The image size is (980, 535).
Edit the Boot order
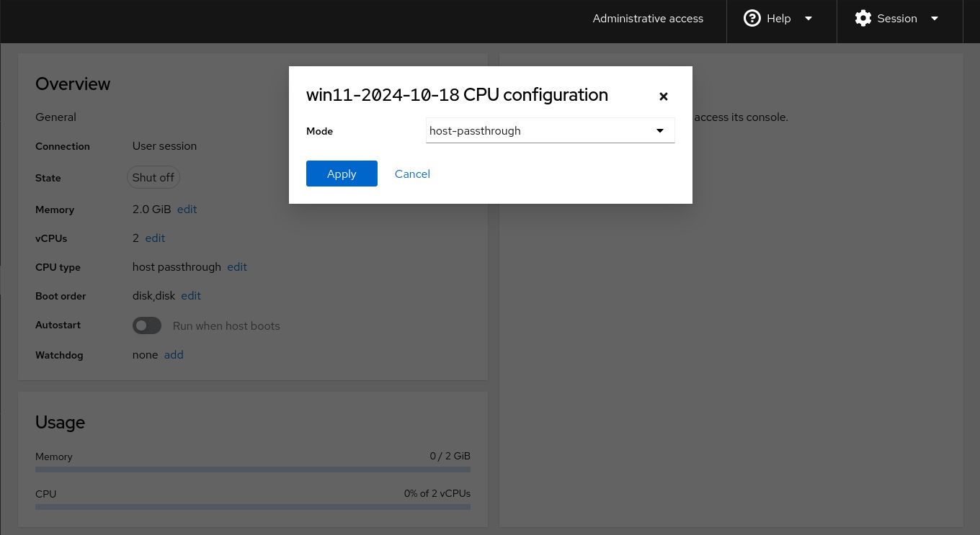[x=191, y=296]
